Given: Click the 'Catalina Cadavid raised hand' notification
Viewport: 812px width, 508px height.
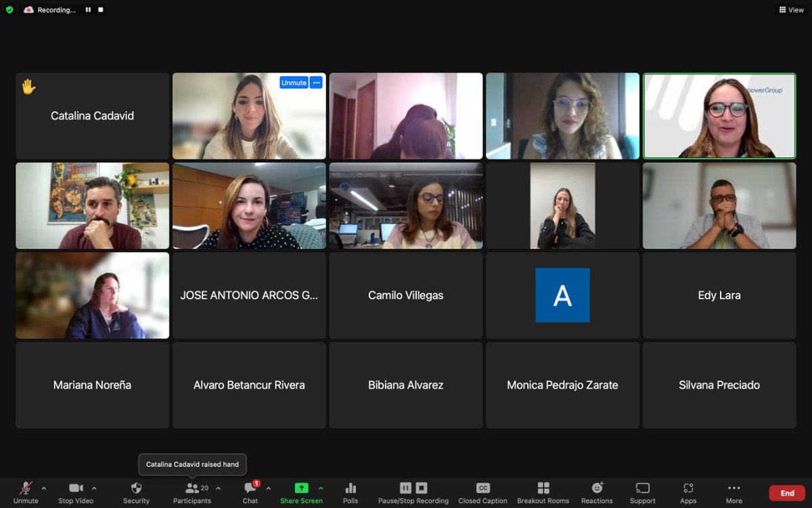Looking at the screenshot, I should pyautogui.click(x=192, y=464).
